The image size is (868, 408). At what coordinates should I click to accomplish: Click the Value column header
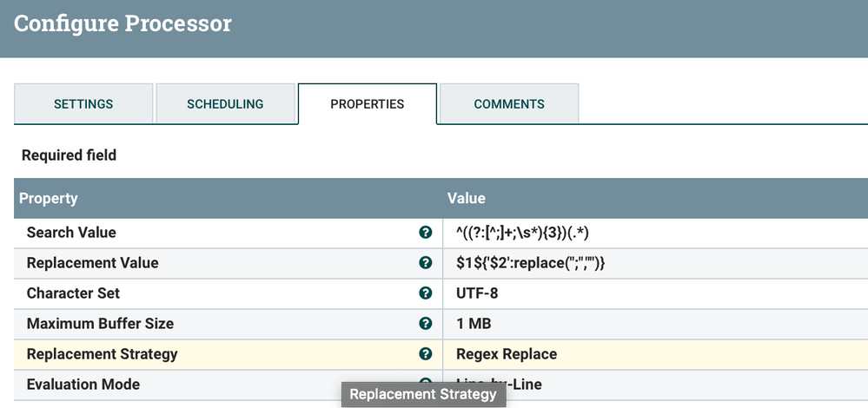466,199
